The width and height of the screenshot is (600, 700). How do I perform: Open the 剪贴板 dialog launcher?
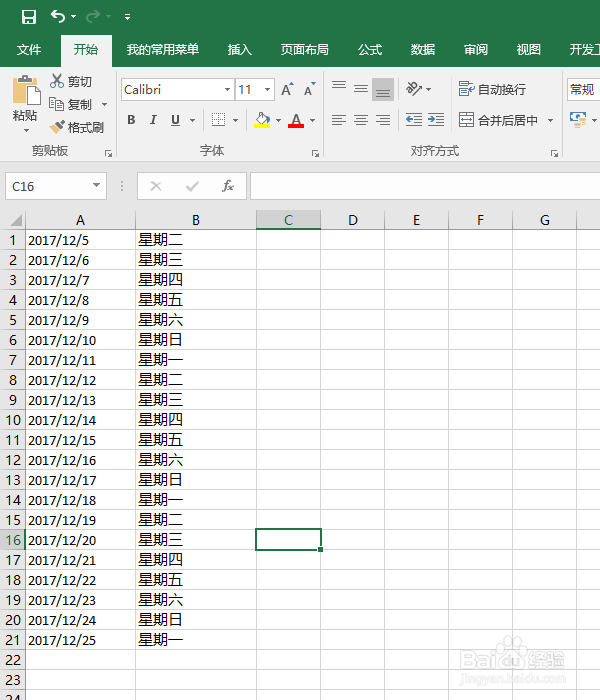tap(108, 154)
